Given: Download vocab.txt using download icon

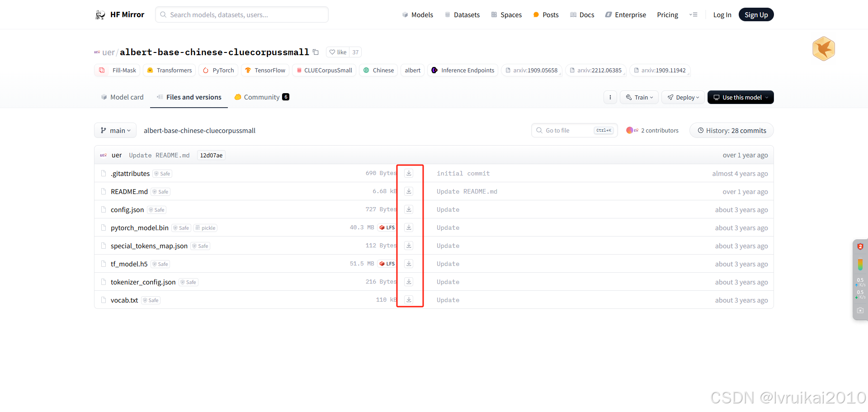Looking at the screenshot, I should 409,300.
